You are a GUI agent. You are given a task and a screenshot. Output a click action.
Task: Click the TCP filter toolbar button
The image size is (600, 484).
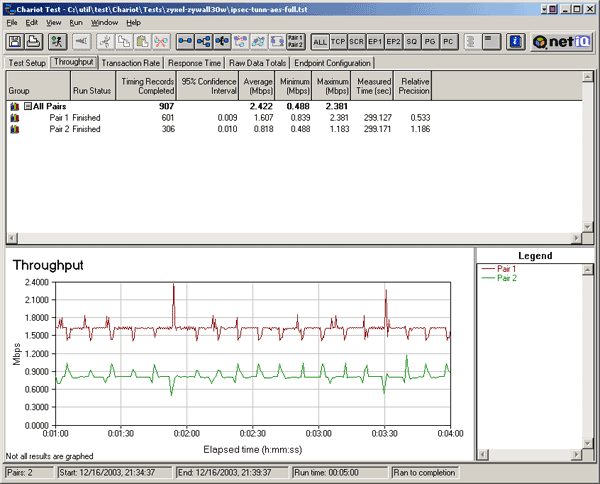click(x=338, y=41)
